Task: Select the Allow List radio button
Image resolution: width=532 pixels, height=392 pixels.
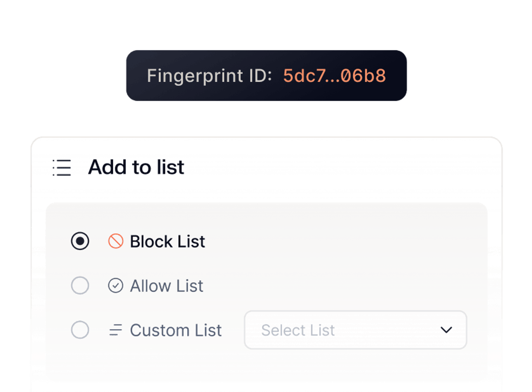Action: 80,285
